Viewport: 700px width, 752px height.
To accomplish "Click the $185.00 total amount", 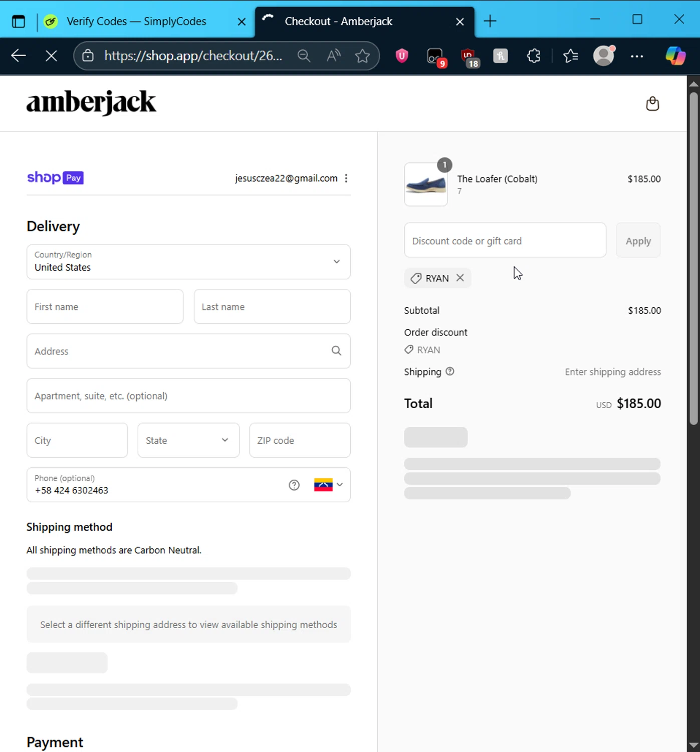I will 639,404.
